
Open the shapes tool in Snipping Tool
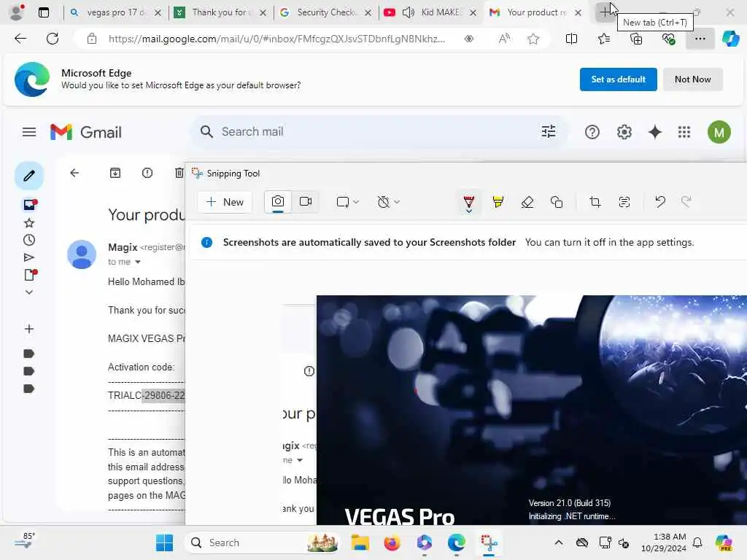click(x=557, y=202)
